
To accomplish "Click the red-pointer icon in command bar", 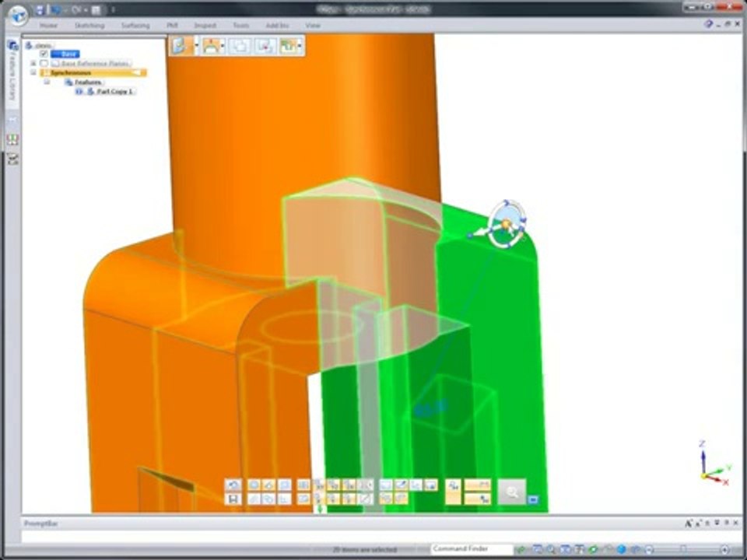I will 265,46.
